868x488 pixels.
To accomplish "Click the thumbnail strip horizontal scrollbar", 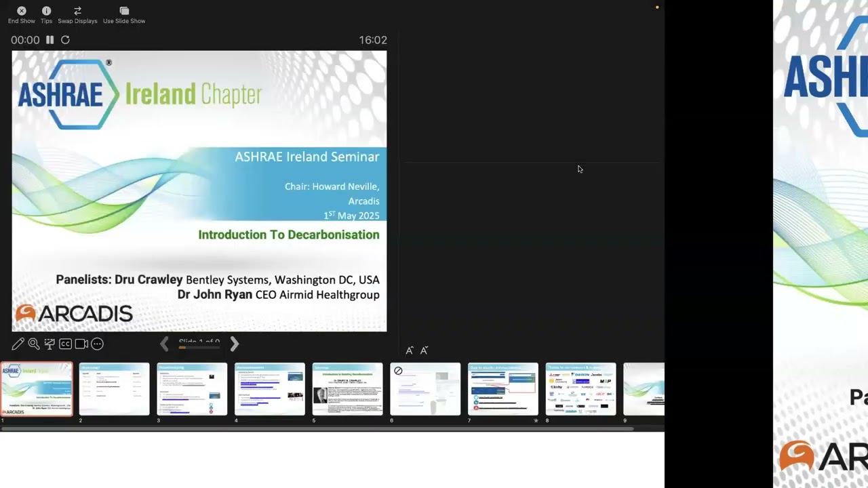I will tap(317, 428).
